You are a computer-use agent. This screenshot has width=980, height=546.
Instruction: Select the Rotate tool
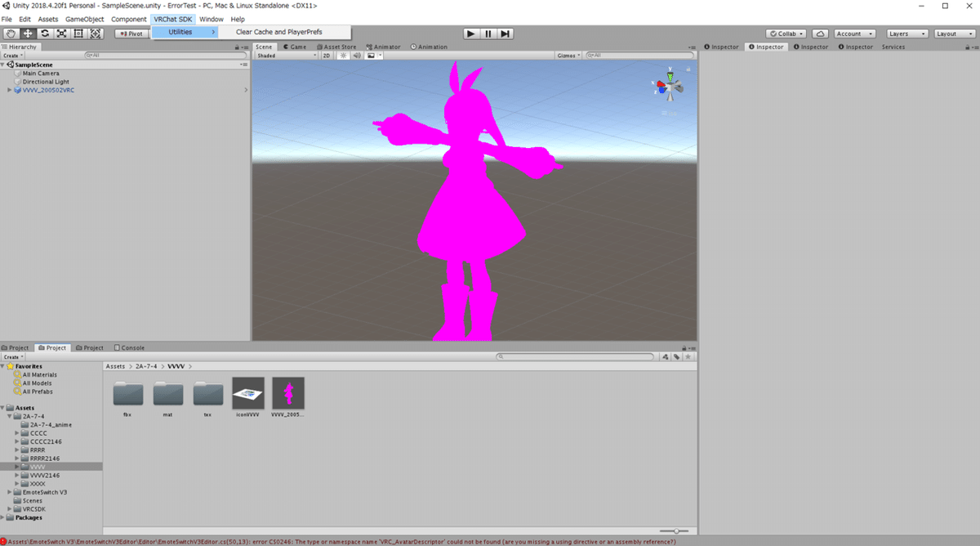click(44, 34)
